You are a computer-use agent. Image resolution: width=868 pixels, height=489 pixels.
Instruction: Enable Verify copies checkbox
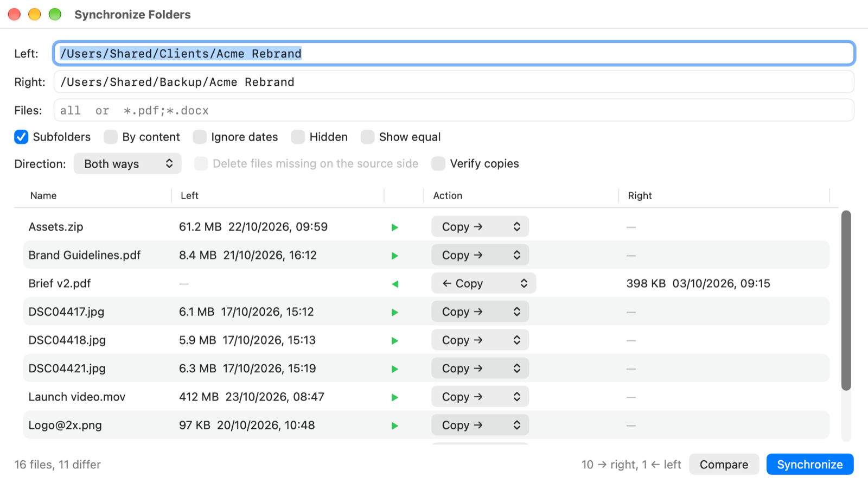point(438,163)
